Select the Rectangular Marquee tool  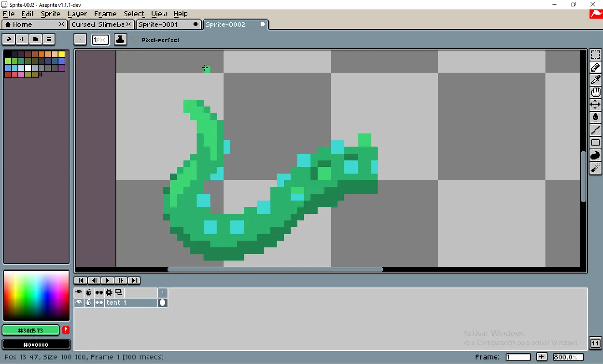point(595,55)
